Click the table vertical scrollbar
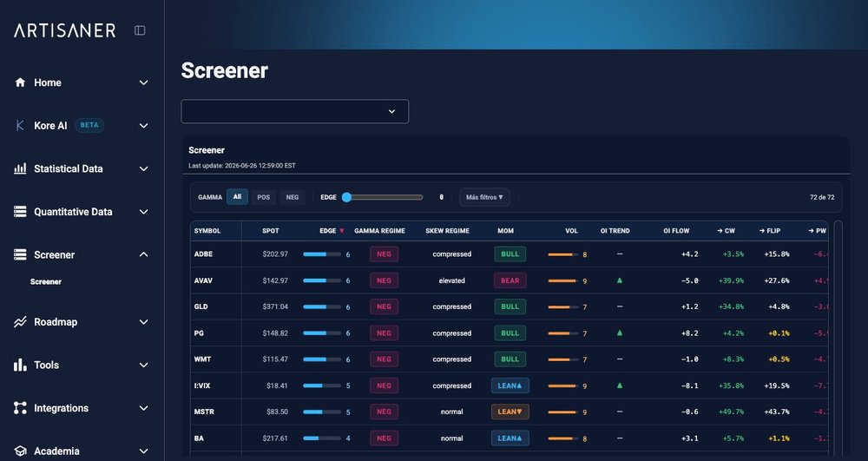This screenshot has width=868, height=461. tap(838, 338)
